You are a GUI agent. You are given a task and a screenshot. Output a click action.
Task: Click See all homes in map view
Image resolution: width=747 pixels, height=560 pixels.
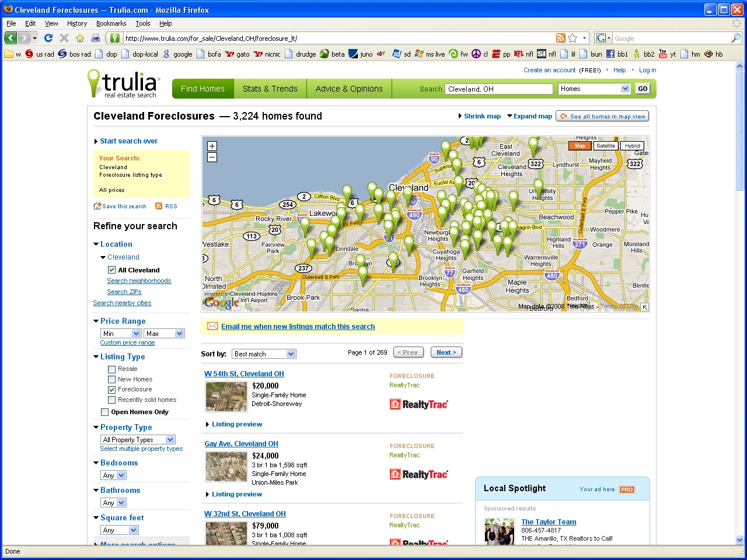[x=602, y=116]
